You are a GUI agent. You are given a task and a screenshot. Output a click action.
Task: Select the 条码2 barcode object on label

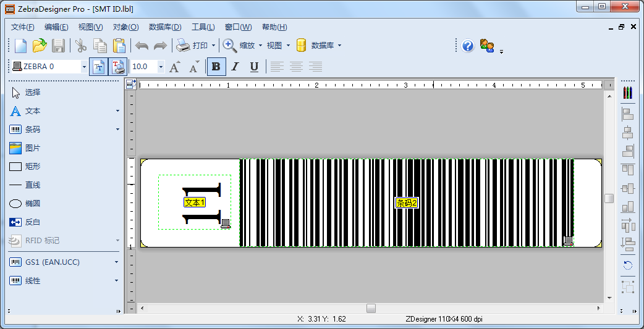click(x=407, y=202)
